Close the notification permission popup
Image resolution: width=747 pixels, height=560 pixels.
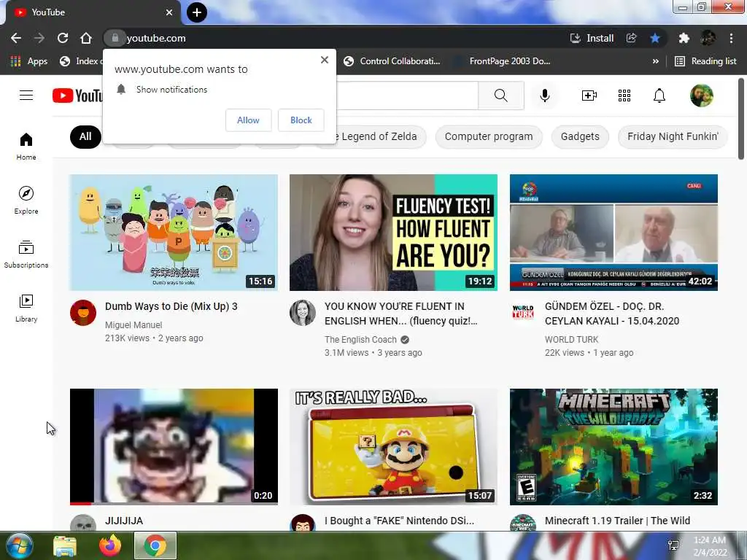[x=325, y=60]
